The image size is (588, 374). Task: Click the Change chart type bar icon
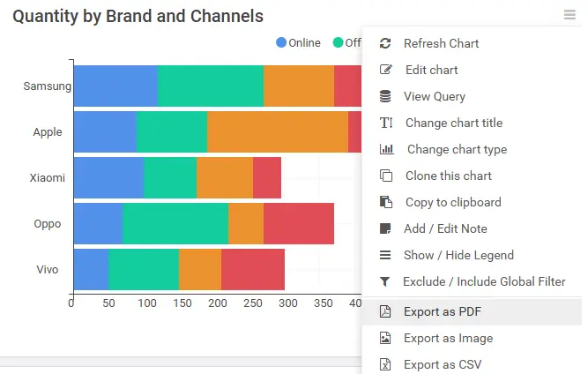(x=387, y=149)
